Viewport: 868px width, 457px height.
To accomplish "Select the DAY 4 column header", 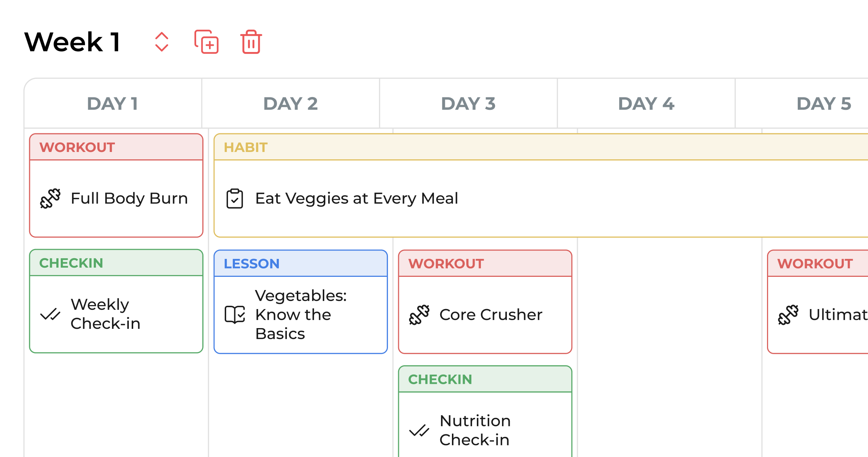I will [646, 103].
